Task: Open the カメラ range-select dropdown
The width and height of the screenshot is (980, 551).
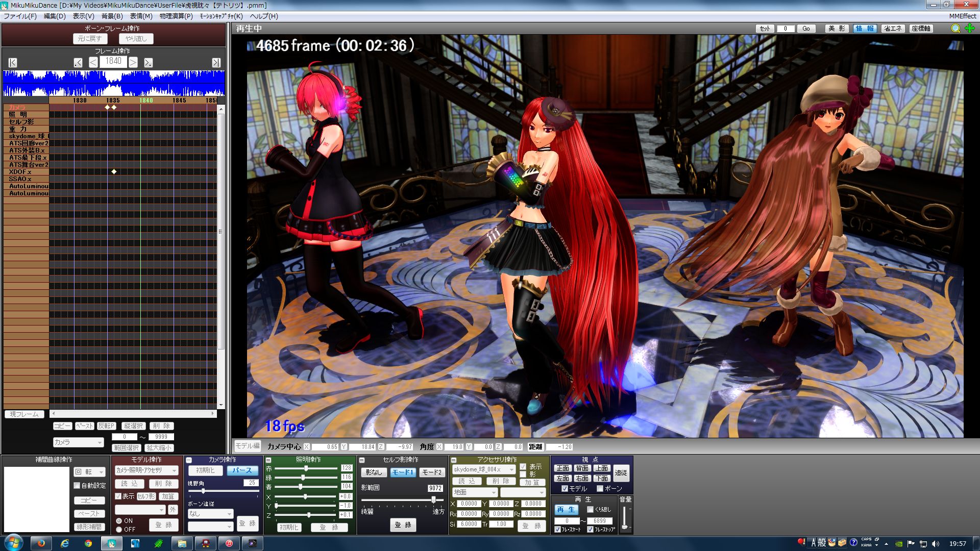Action: (78, 442)
